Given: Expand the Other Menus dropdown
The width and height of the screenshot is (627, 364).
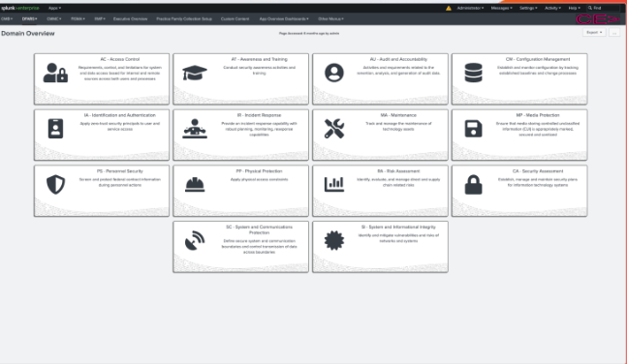Looking at the screenshot, I should 330,18.
